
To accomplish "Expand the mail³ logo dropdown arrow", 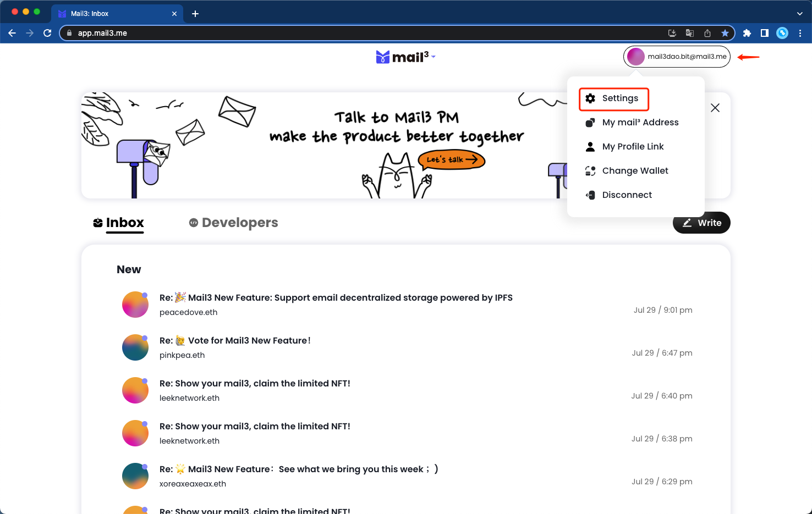I will pyautogui.click(x=434, y=57).
